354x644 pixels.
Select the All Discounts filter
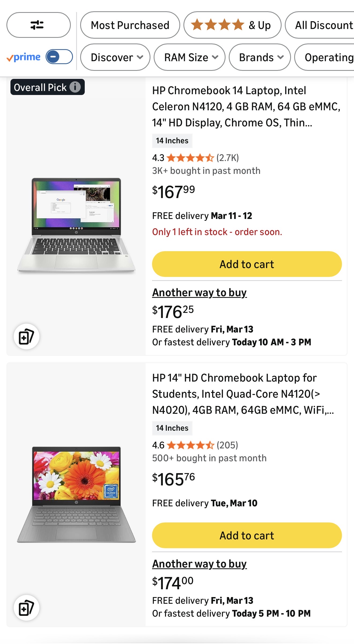coord(322,25)
